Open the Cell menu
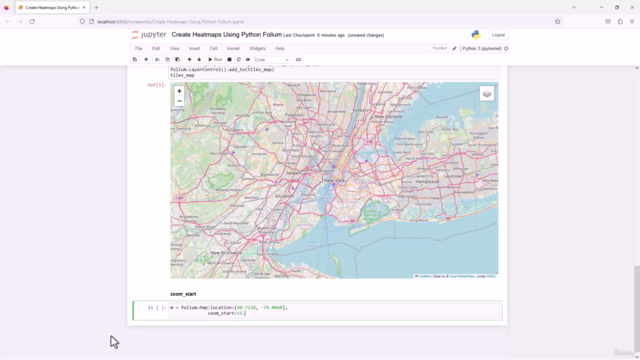The image size is (640, 360). click(x=213, y=49)
